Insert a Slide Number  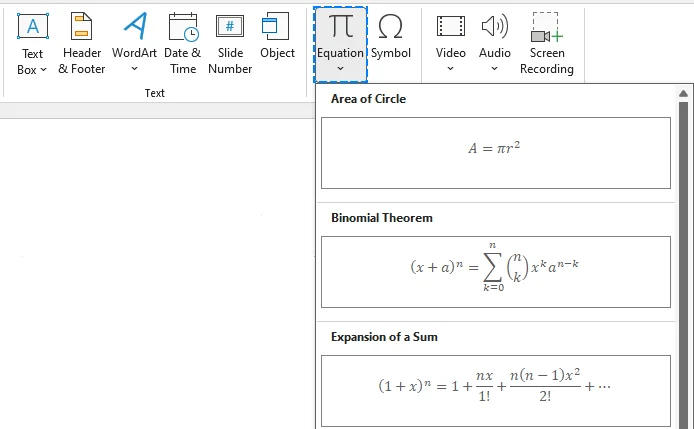230,43
